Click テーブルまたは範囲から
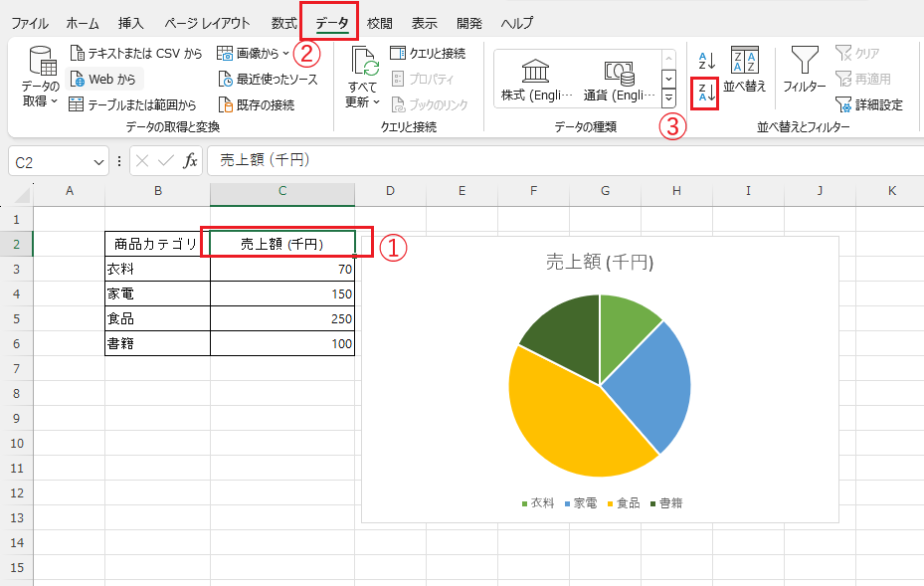The width and height of the screenshot is (924, 586). 132,104
